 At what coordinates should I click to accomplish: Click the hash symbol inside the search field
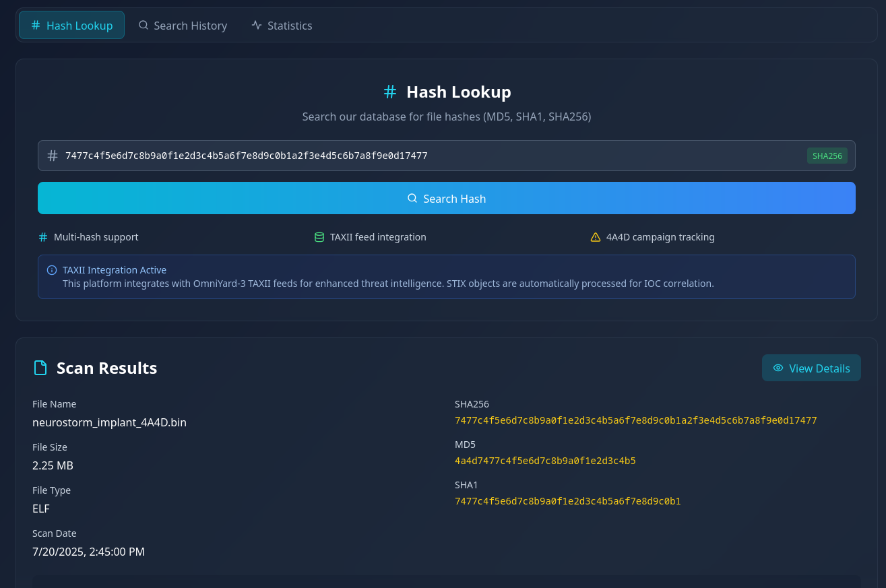[53, 156]
